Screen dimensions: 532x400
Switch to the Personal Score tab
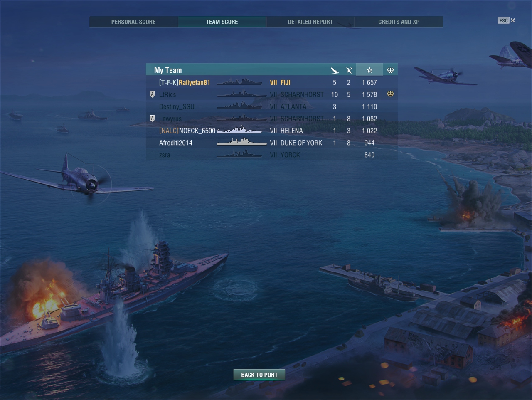click(x=133, y=22)
